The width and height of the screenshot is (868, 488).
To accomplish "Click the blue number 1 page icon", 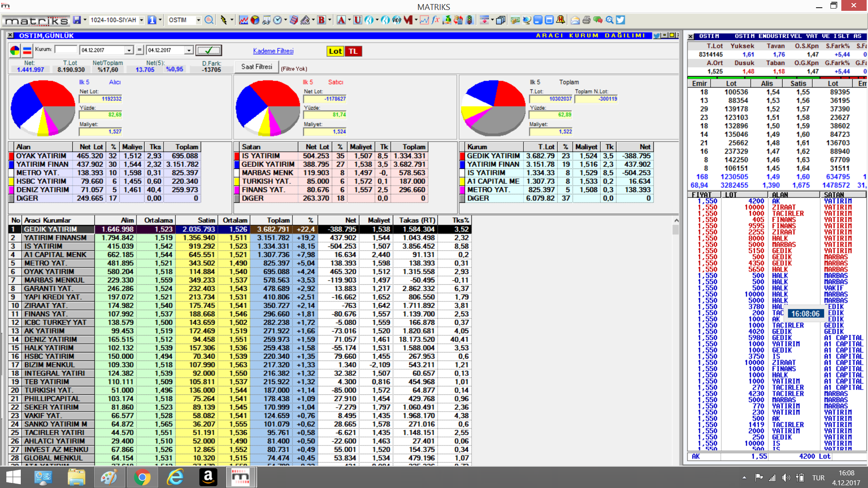I will pos(152,20).
